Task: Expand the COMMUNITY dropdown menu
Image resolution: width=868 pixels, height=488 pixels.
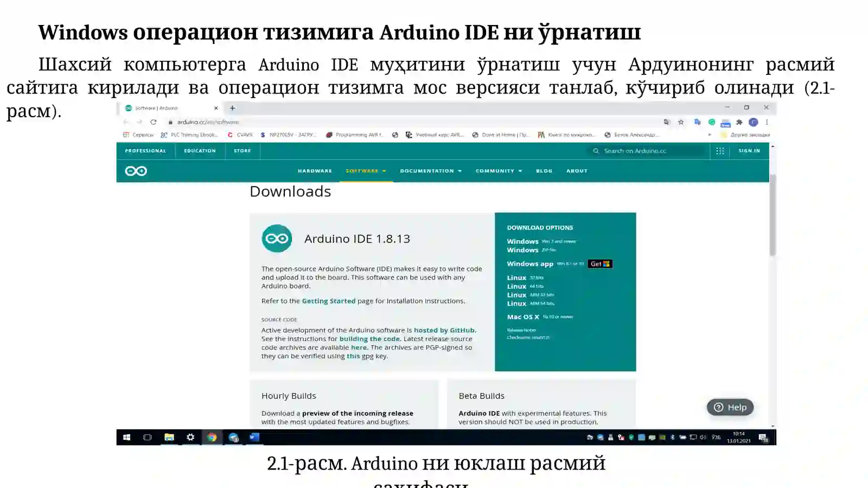Action: tap(499, 171)
